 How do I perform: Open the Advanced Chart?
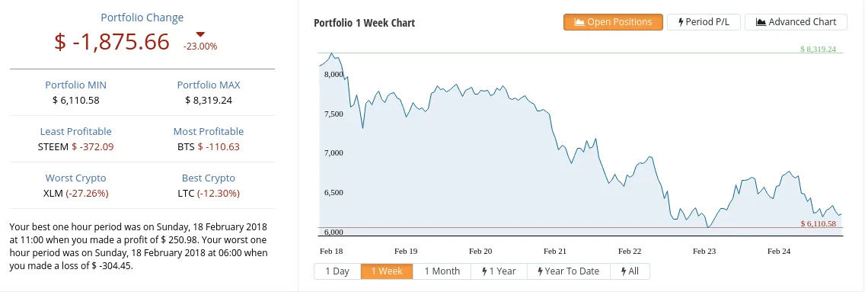pos(796,22)
